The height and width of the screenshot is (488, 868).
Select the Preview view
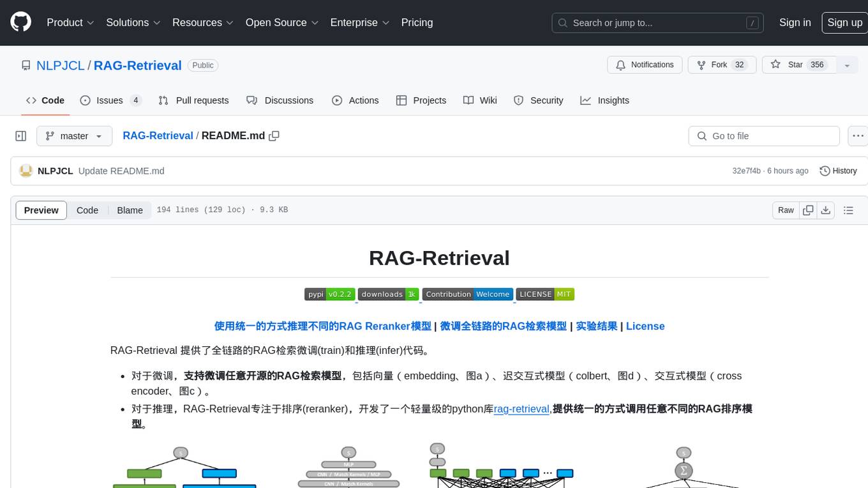coord(41,210)
